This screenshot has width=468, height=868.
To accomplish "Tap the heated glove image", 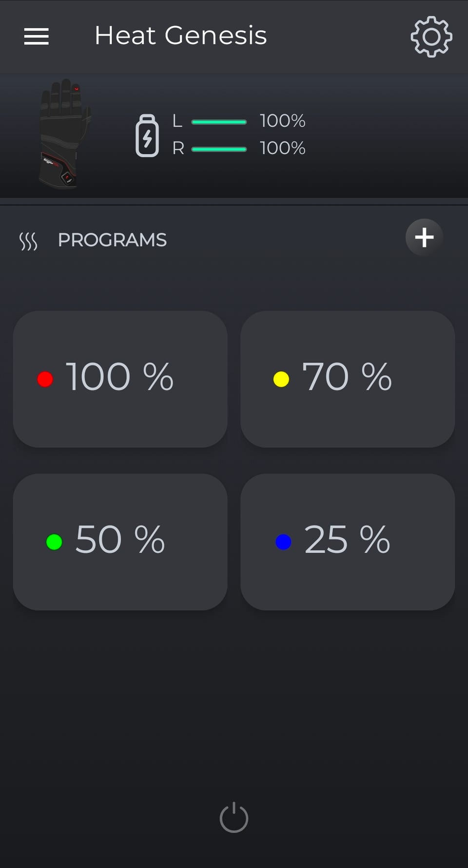I will pyautogui.click(x=64, y=133).
